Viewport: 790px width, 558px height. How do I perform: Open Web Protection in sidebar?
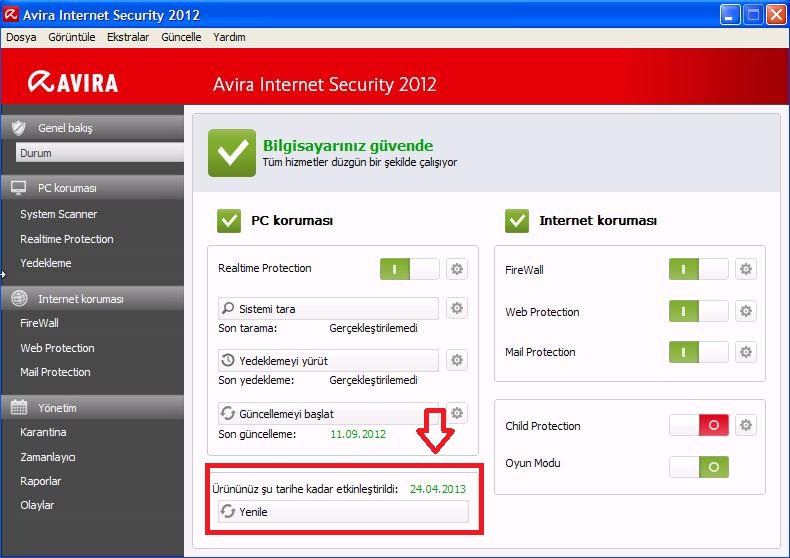coord(57,348)
